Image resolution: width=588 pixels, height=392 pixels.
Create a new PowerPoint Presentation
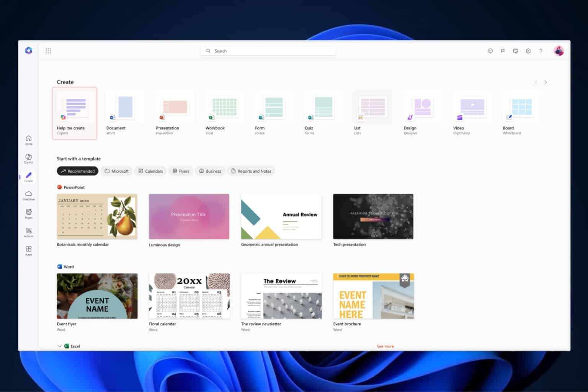[175, 113]
